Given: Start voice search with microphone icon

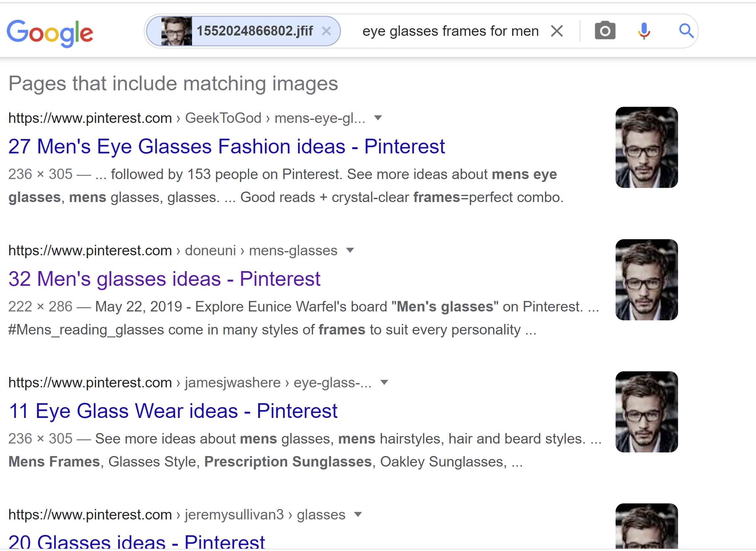Looking at the screenshot, I should pos(644,31).
